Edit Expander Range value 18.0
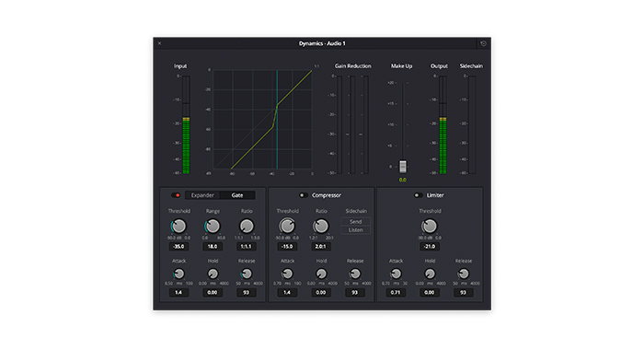 pyautogui.click(x=213, y=246)
